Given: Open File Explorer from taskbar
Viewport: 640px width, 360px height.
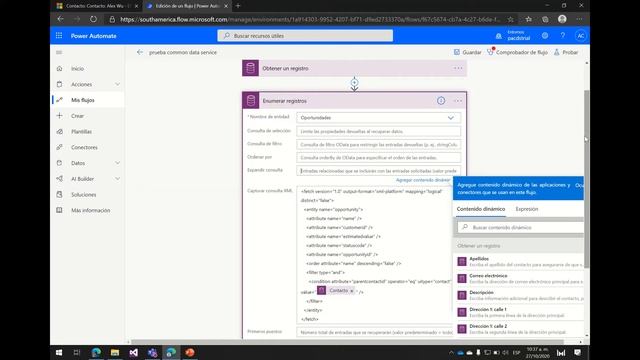Looking at the screenshot, I should 115,352.
